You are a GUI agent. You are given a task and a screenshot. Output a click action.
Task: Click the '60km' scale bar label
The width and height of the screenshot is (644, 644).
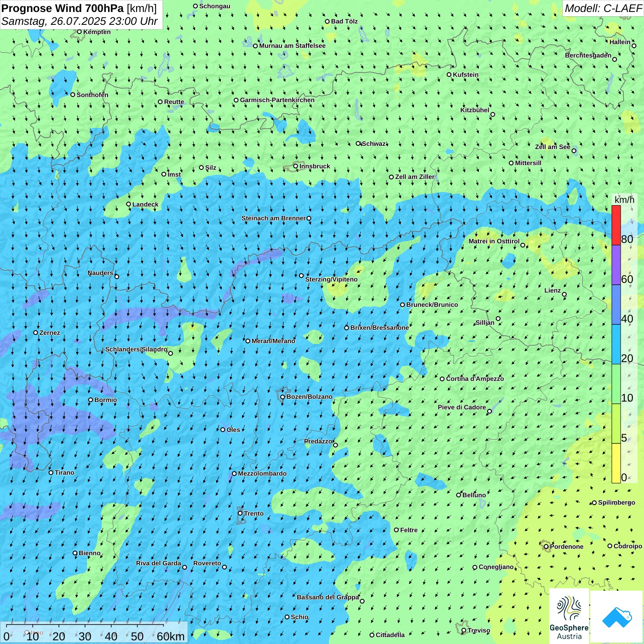[171, 636]
